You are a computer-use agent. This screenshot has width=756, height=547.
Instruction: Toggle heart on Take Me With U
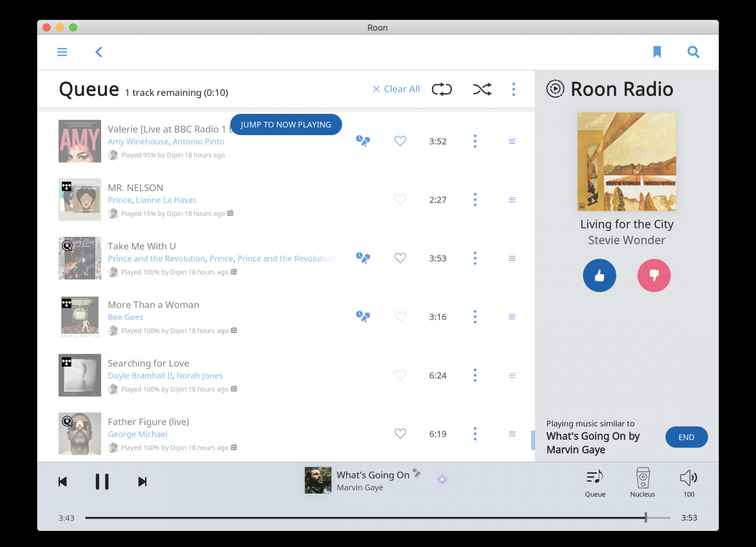tap(400, 258)
